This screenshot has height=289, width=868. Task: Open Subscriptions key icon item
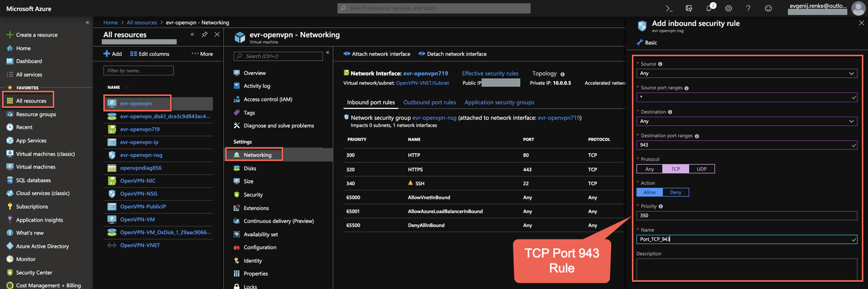10,206
